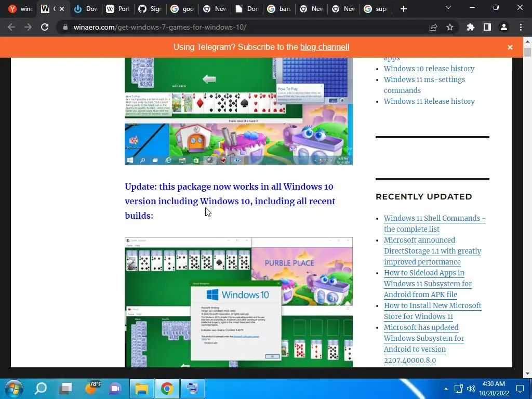Open the clock showing 4:30 AM

(494, 389)
